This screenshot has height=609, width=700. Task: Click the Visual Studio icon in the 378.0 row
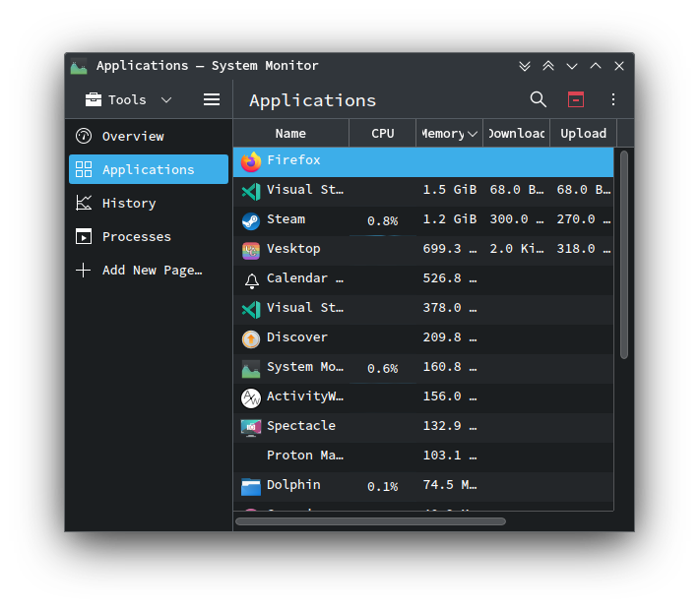coord(251,310)
